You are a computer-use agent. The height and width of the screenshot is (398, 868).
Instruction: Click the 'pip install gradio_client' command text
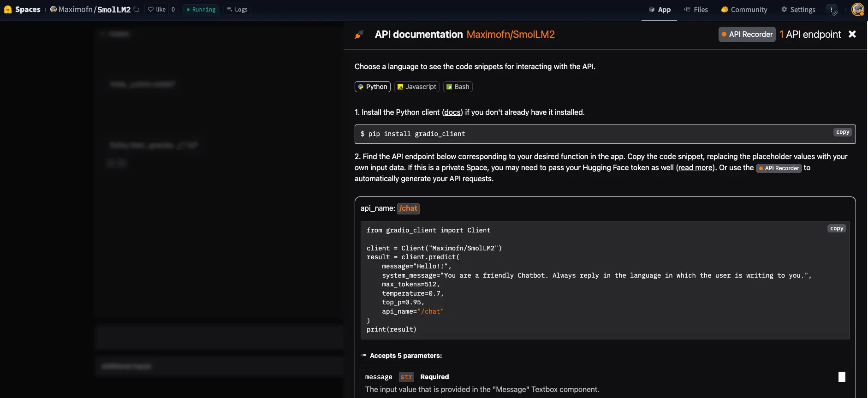click(416, 134)
